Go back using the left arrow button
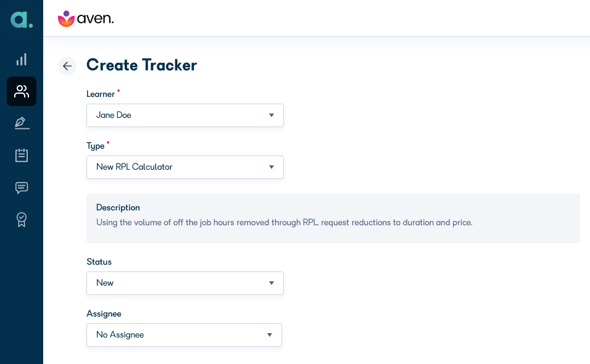This screenshot has height=364, width=590. [x=67, y=66]
